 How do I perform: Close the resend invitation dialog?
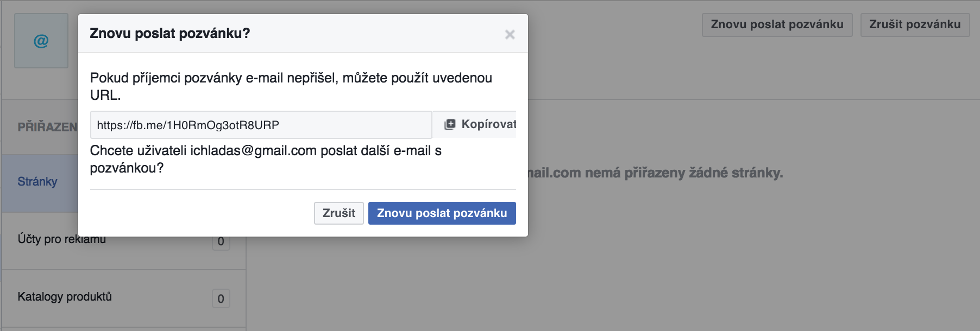coord(510,35)
